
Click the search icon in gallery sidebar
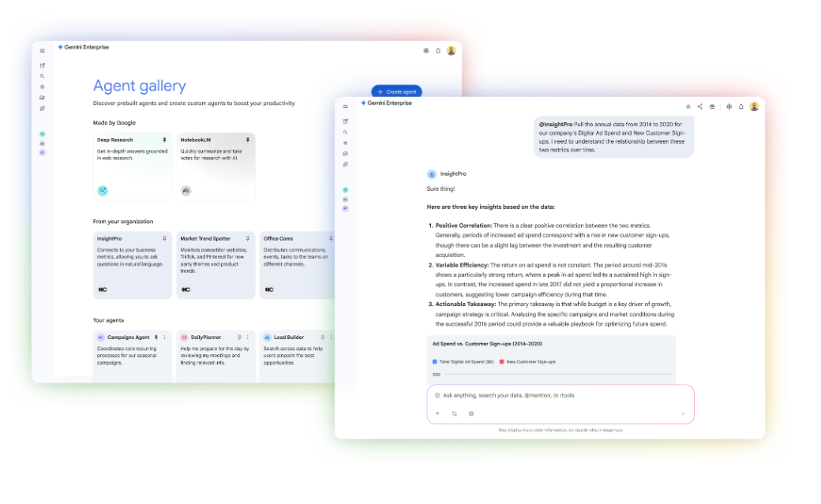(43, 77)
